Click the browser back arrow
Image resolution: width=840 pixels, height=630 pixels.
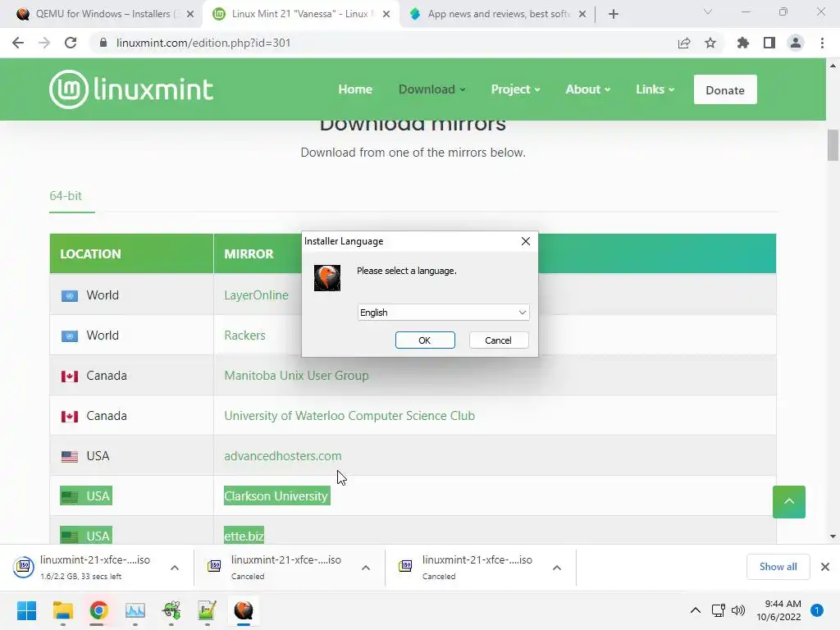pyautogui.click(x=18, y=43)
